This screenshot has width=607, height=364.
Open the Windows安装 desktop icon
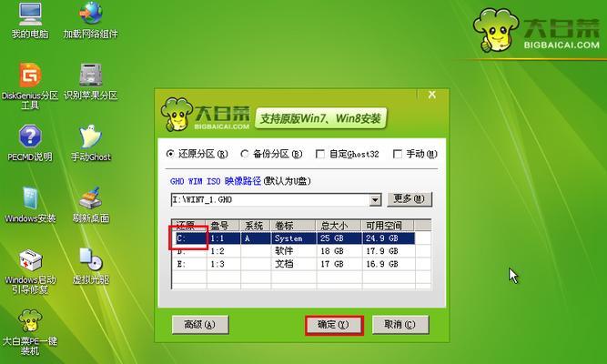click(30, 205)
